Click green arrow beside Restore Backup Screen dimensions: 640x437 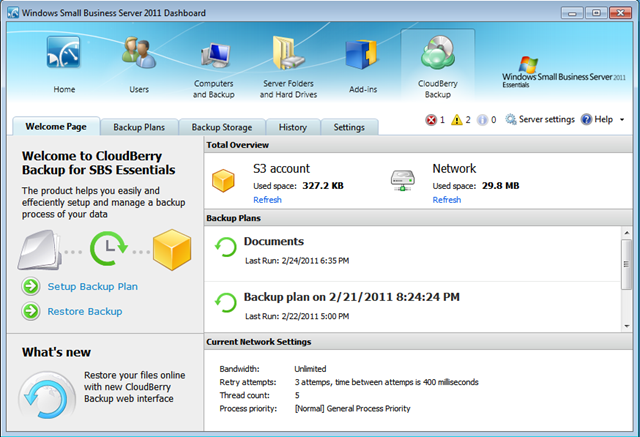pos(31,311)
